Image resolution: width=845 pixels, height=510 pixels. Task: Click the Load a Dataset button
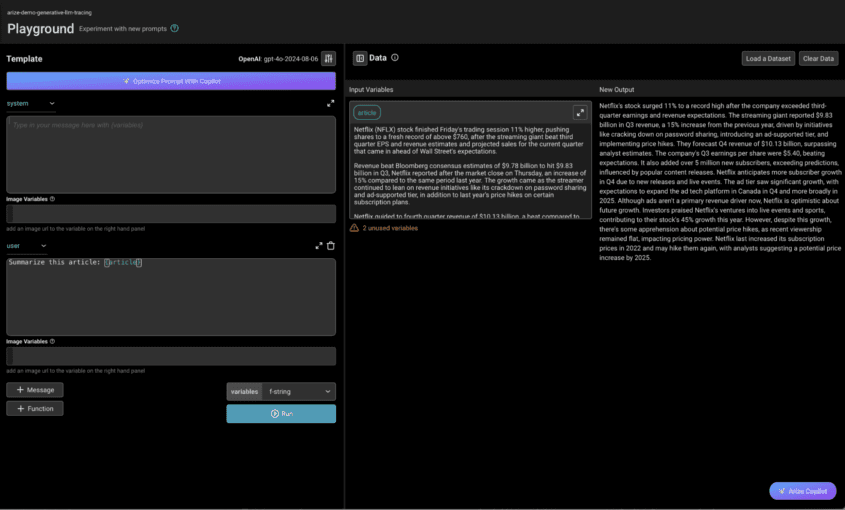pos(768,58)
